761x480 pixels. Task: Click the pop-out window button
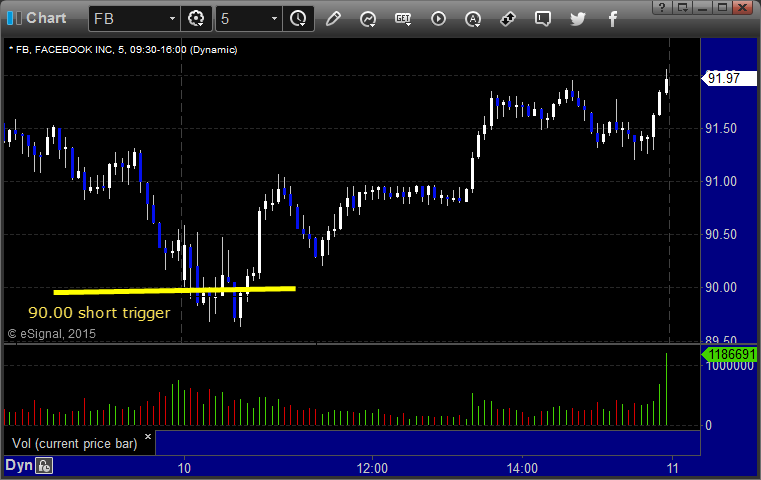[x=682, y=7]
